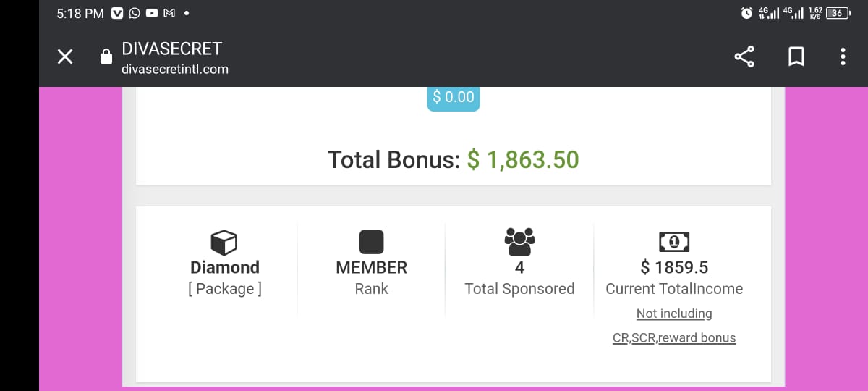Viewport: 868px width, 391px height.
Task: Select the green $ 1,863.50 bonus amount
Action: tap(523, 159)
